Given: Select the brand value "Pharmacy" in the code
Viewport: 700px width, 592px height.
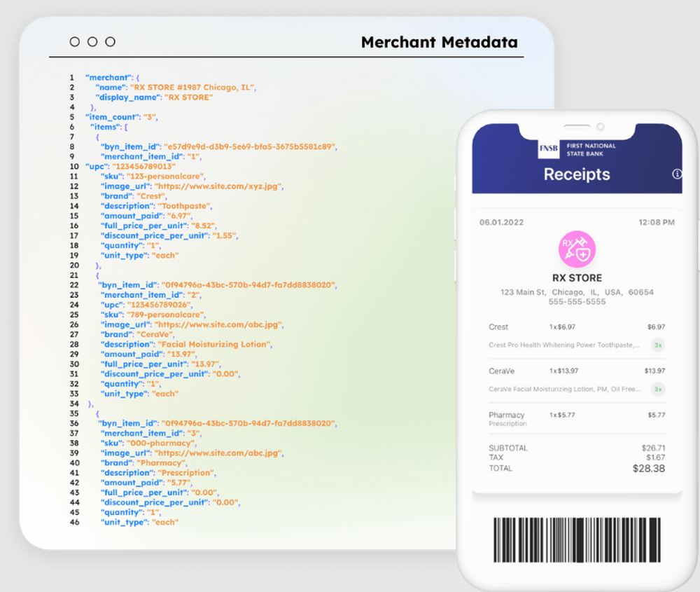Looking at the screenshot, I should coord(162,463).
